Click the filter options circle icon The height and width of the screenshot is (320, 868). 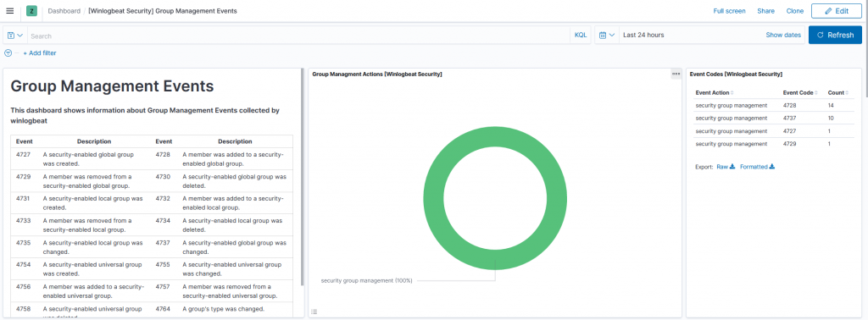click(8, 53)
